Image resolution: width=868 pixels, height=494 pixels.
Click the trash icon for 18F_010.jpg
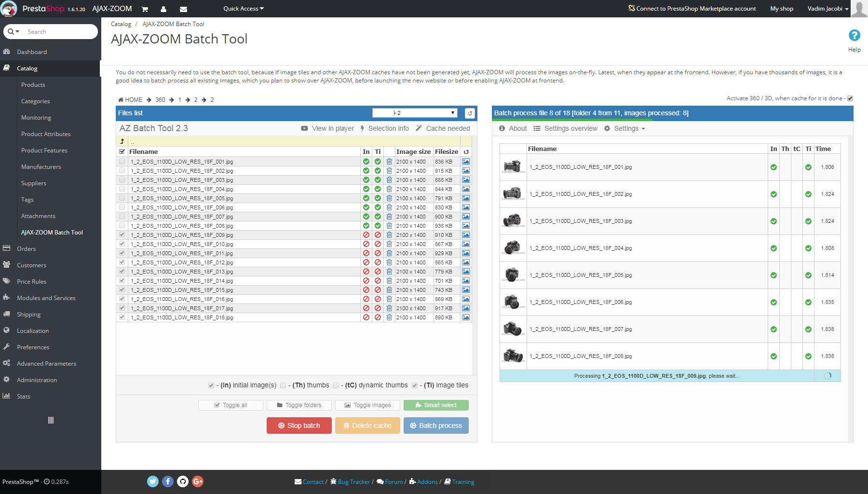(389, 244)
